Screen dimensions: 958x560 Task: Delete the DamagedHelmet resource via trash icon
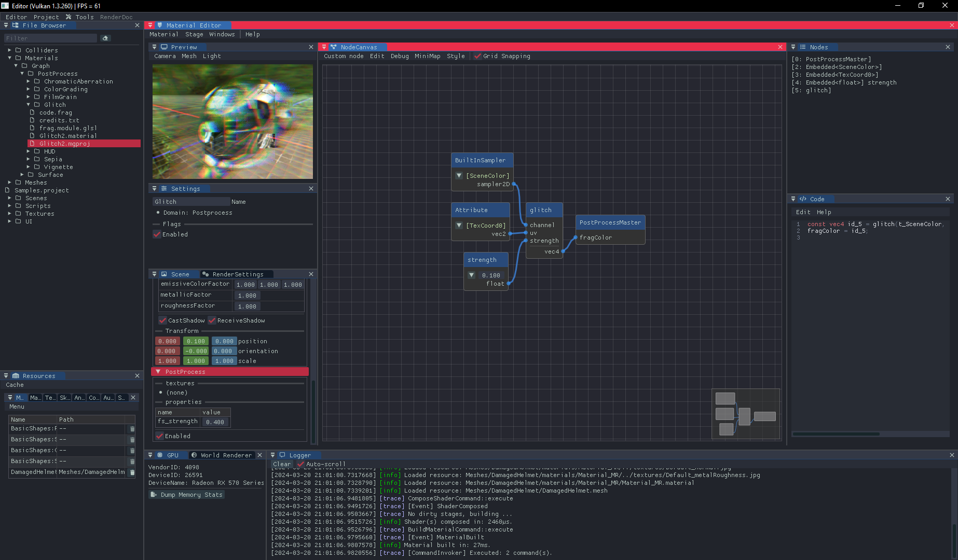point(132,472)
